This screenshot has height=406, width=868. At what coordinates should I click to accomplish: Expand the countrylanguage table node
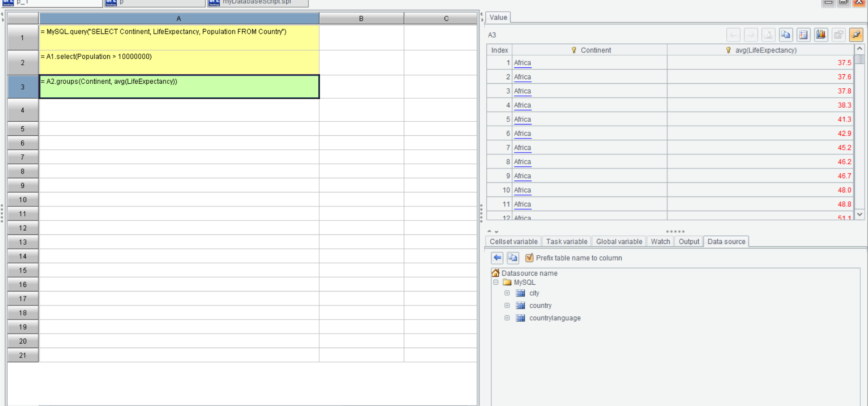pyautogui.click(x=507, y=318)
